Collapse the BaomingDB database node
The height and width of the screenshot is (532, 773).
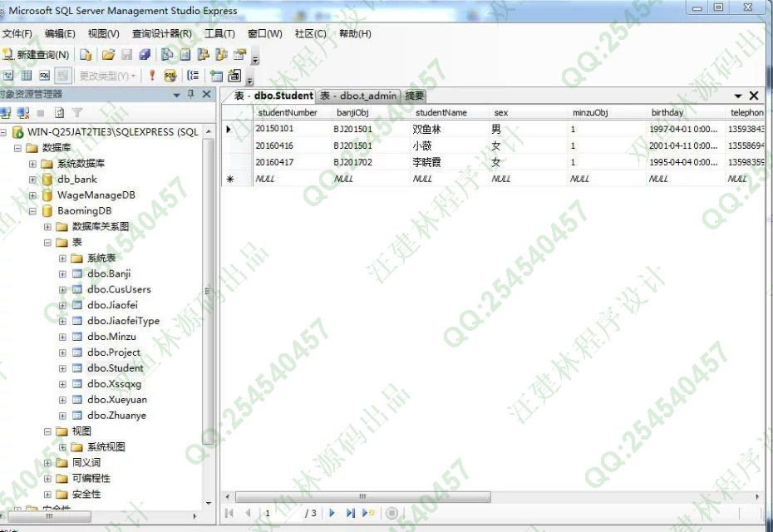[x=32, y=211]
